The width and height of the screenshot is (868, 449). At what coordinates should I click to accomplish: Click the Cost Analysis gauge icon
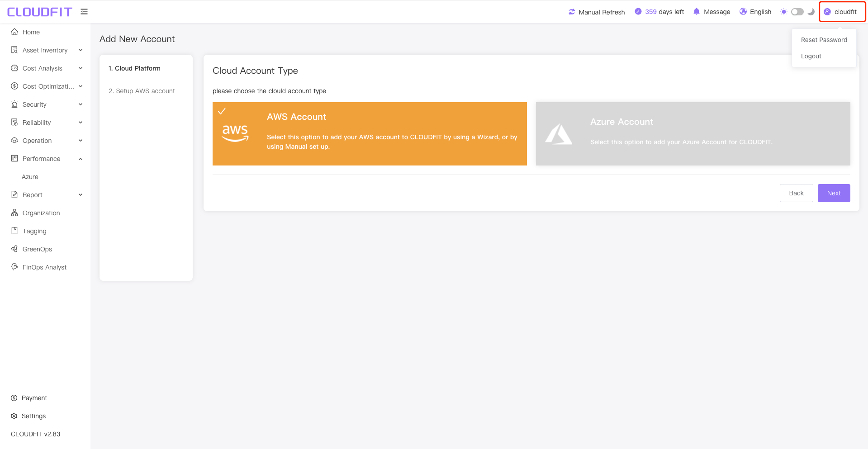[x=14, y=68]
